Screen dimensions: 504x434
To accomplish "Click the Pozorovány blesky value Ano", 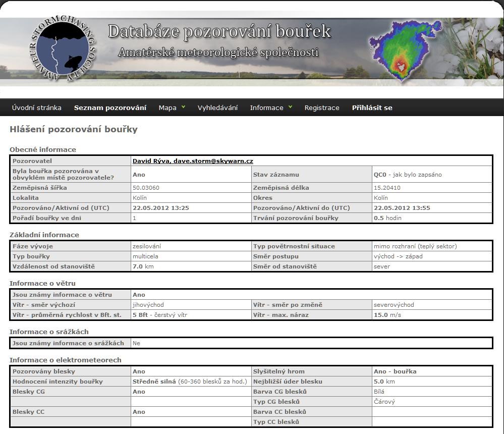I will [139, 371].
